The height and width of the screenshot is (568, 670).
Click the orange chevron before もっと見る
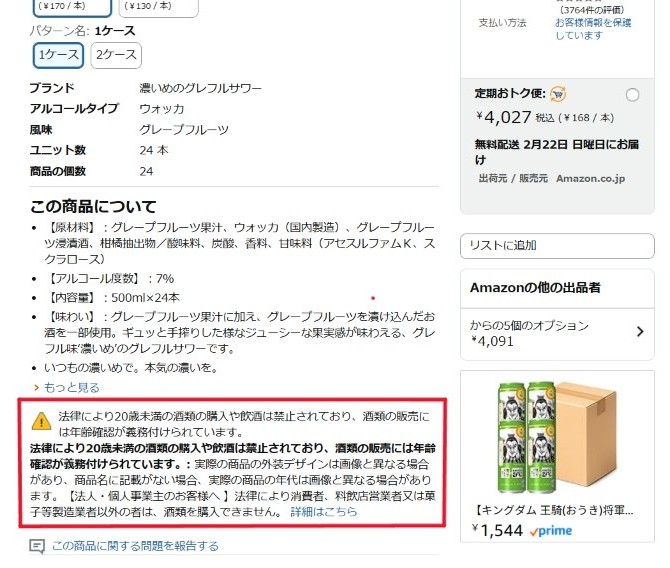[36, 388]
